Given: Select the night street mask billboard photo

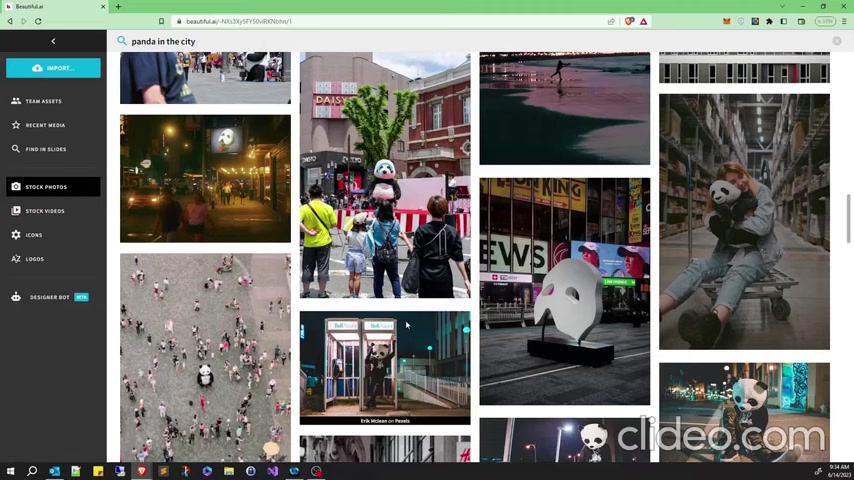Looking at the screenshot, I should (x=205, y=178).
